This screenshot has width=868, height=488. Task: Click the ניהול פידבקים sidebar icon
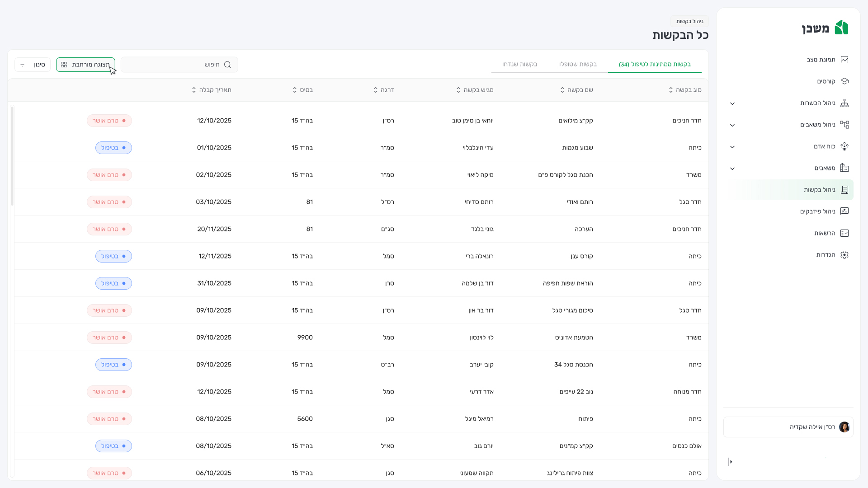point(844,211)
